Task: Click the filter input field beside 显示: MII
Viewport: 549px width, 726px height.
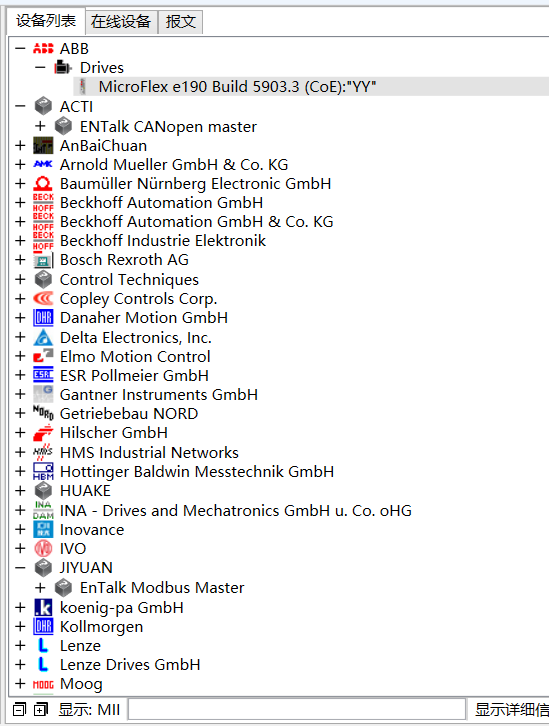Action: click(296, 709)
